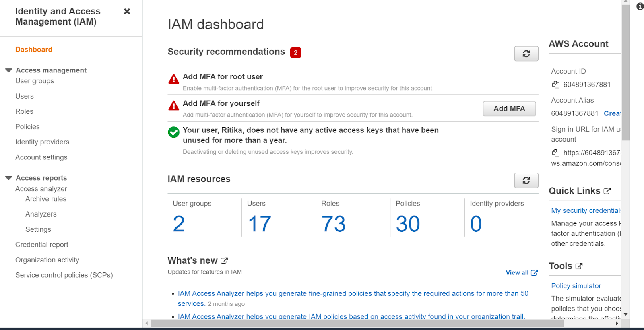The width and height of the screenshot is (644, 330).
Task: Open the Policy simulator link
Action: tap(576, 286)
